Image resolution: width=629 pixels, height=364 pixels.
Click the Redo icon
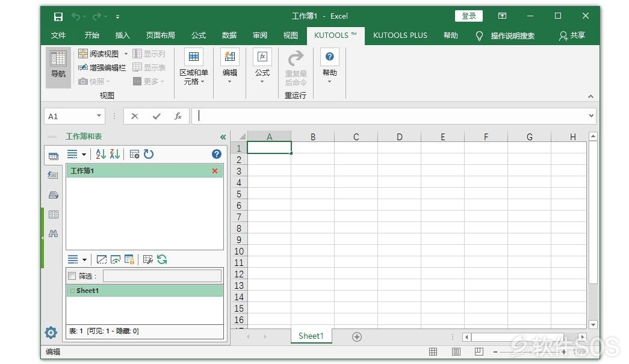[97, 16]
